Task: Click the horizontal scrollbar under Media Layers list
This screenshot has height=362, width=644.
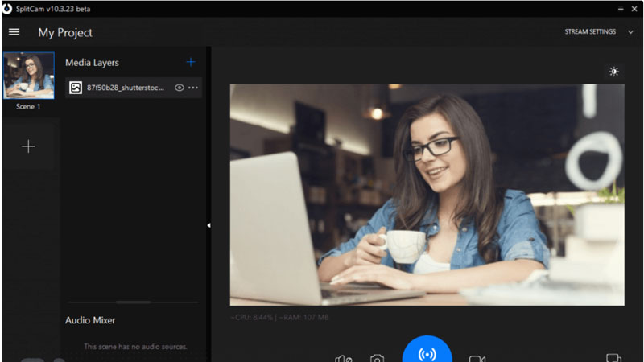Action: [133, 302]
